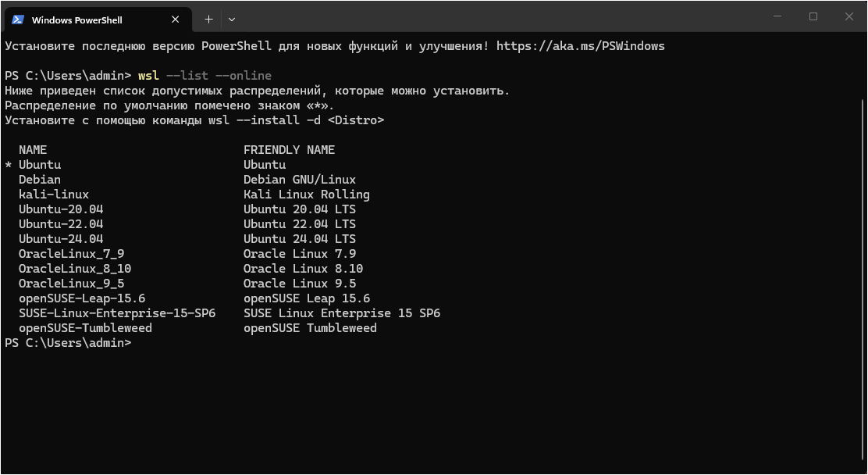Click 'Ubuntu-22.04' distro name

61,224
